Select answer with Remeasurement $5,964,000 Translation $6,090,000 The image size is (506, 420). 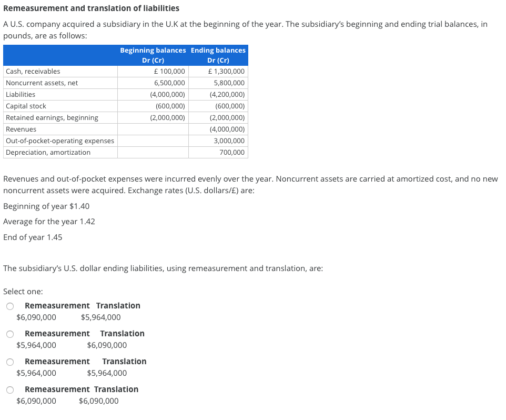(x=9, y=334)
